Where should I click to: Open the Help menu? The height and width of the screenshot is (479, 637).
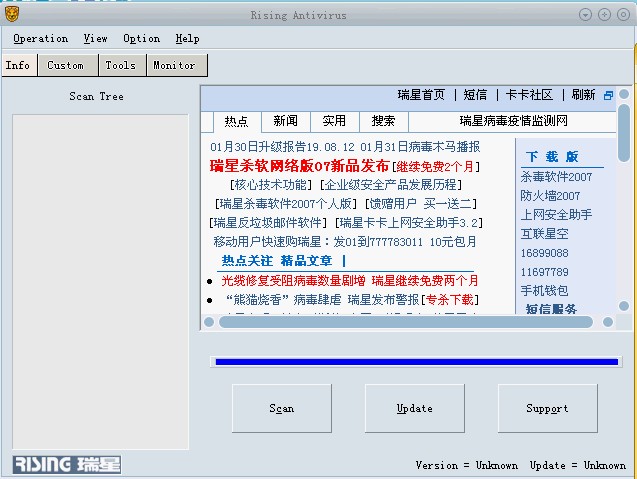click(x=187, y=39)
